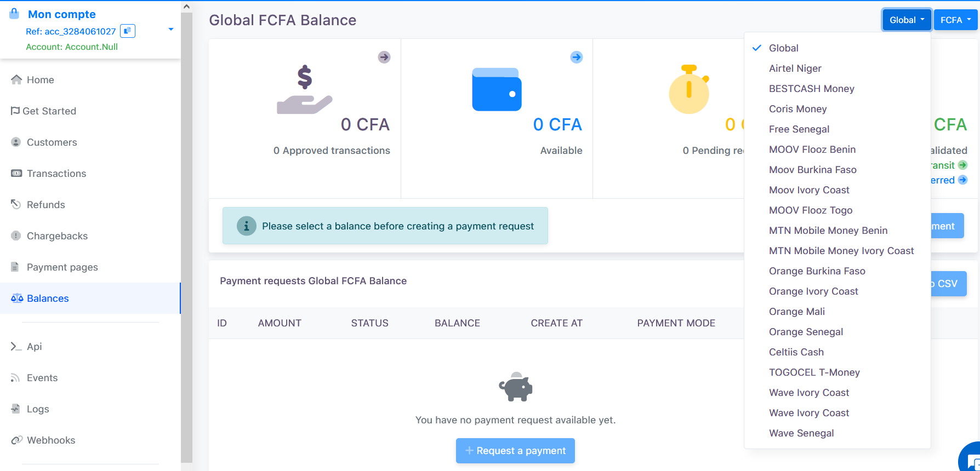The width and height of the screenshot is (980, 471).
Task: Expand the Global balance dropdown
Action: (906, 20)
